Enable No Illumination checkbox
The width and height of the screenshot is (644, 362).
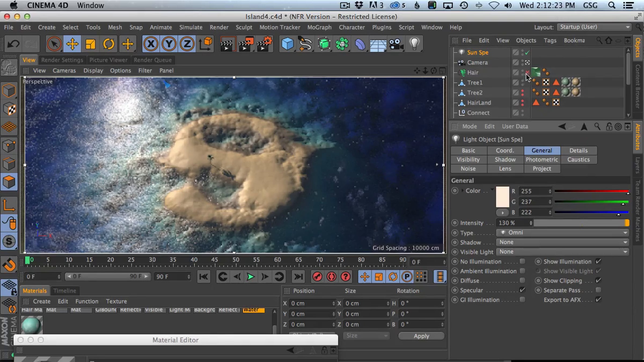coord(522,261)
